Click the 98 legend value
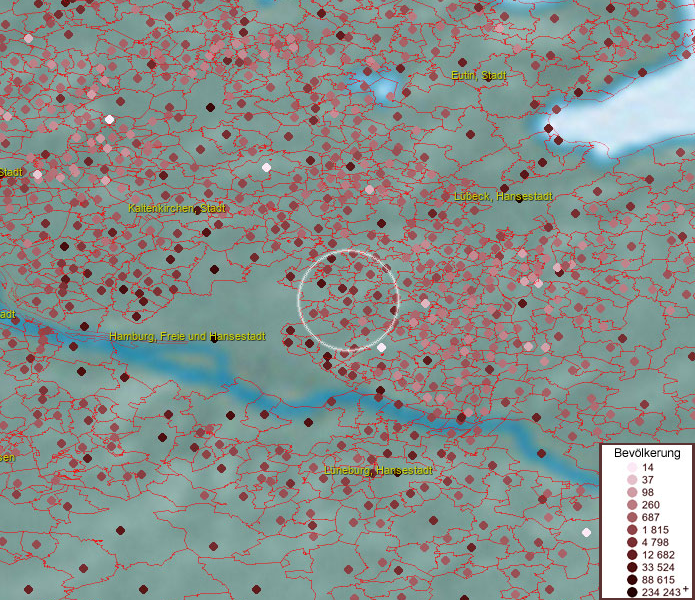The height and width of the screenshot is (600, 695). [x=648, y=492]
